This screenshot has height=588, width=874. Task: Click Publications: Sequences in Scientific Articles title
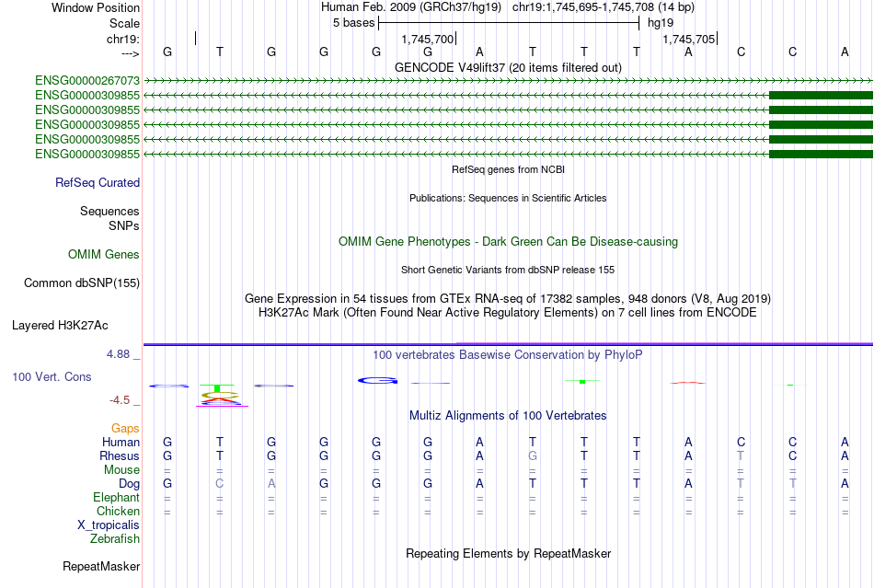tap(508, 199)
